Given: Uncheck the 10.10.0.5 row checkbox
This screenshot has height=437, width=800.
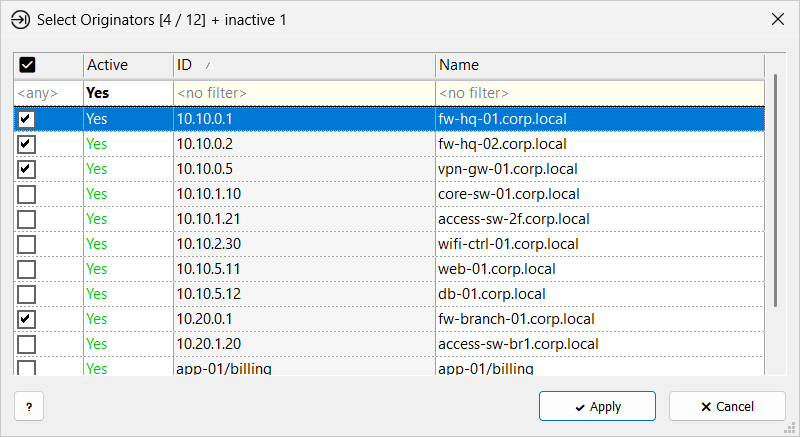Looking at the screenshot, I should [x=27, y=169].
